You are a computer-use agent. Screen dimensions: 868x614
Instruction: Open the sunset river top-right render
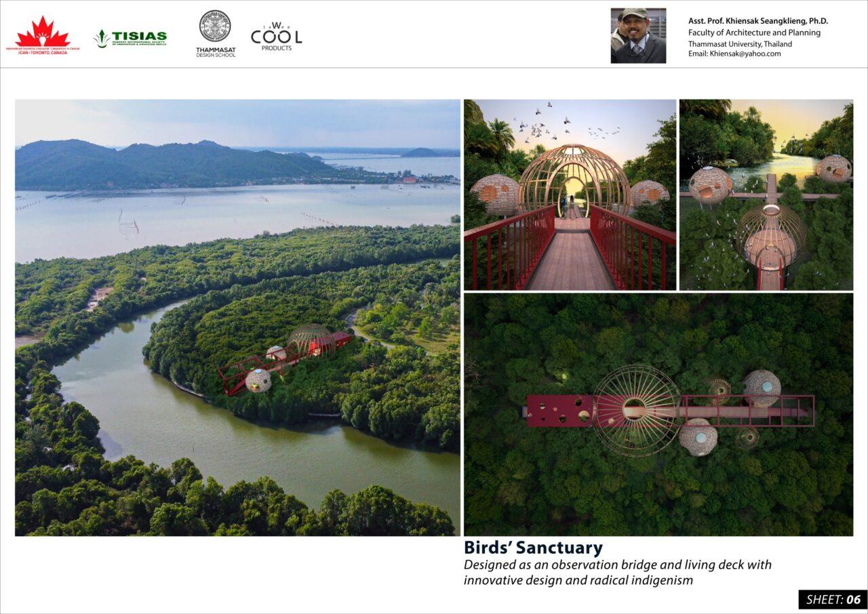766,195
